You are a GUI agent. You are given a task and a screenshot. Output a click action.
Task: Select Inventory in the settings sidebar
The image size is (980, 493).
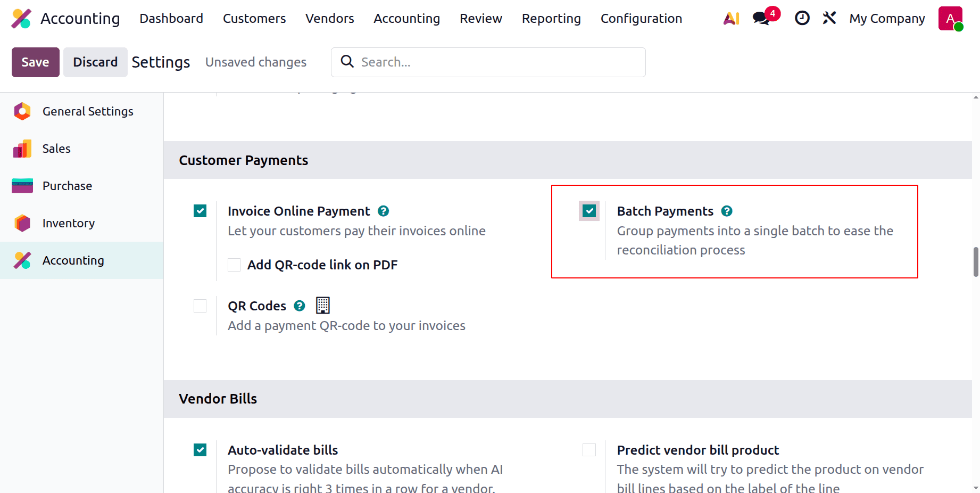tap(82, 223)
